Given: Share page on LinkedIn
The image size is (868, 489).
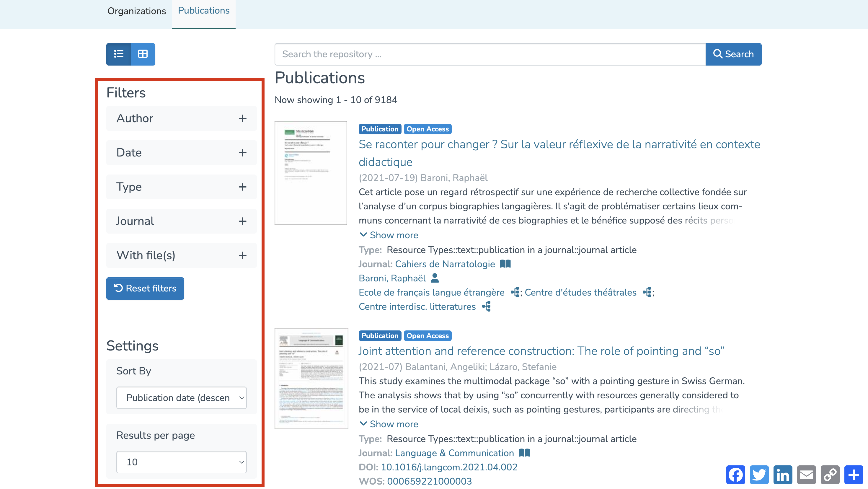Looking at the screenshot, I should [x=783, y=475].
